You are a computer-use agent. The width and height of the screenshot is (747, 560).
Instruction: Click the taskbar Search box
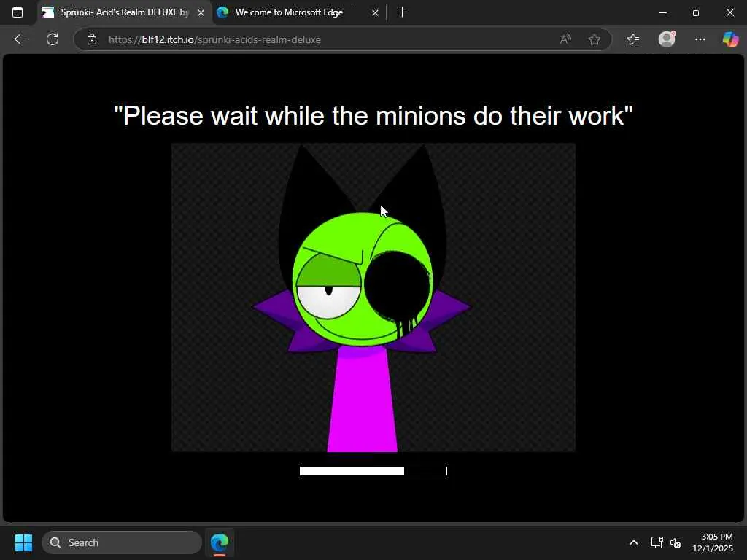pos(122,542)
